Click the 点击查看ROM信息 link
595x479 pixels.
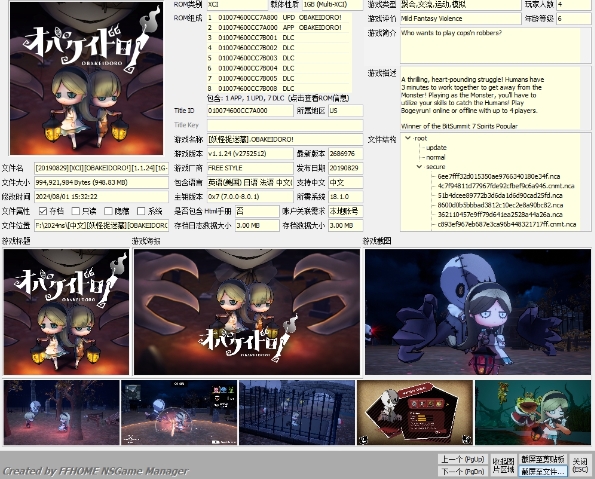pos(318,98)
